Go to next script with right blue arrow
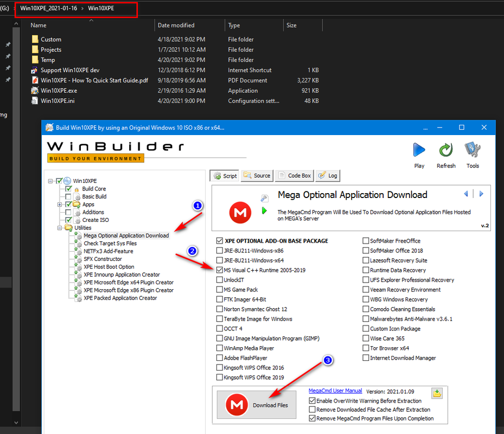504x434 pixels. (481, 194)
